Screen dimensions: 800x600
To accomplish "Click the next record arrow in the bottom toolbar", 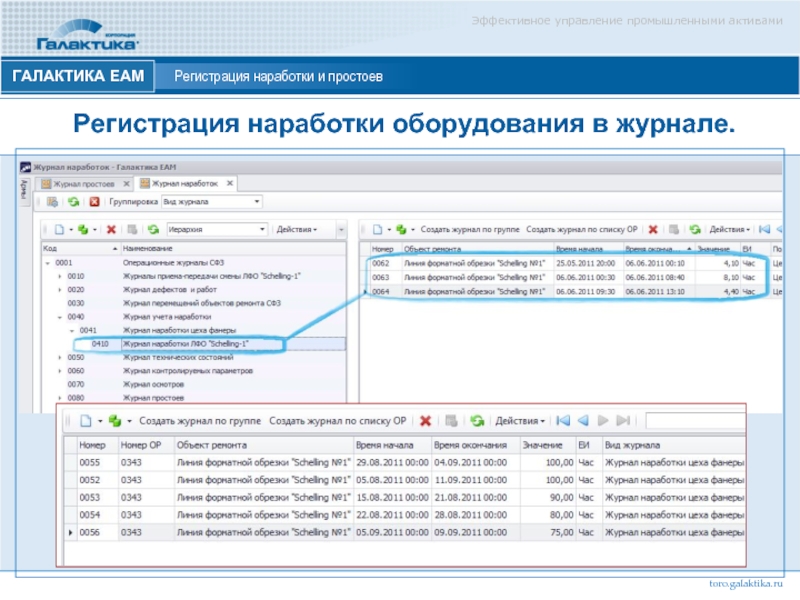I will pos(604,421).
